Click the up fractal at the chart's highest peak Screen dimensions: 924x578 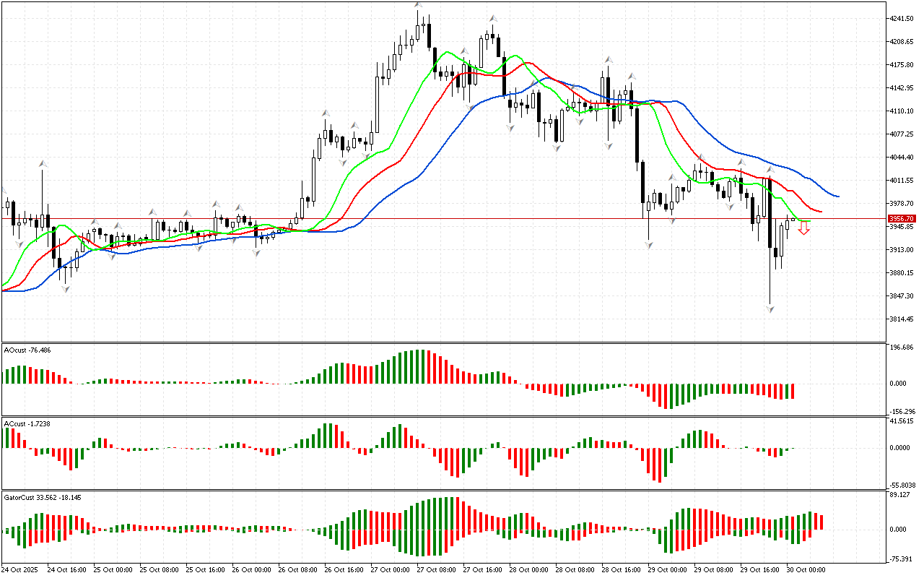[x=419, y=7]
